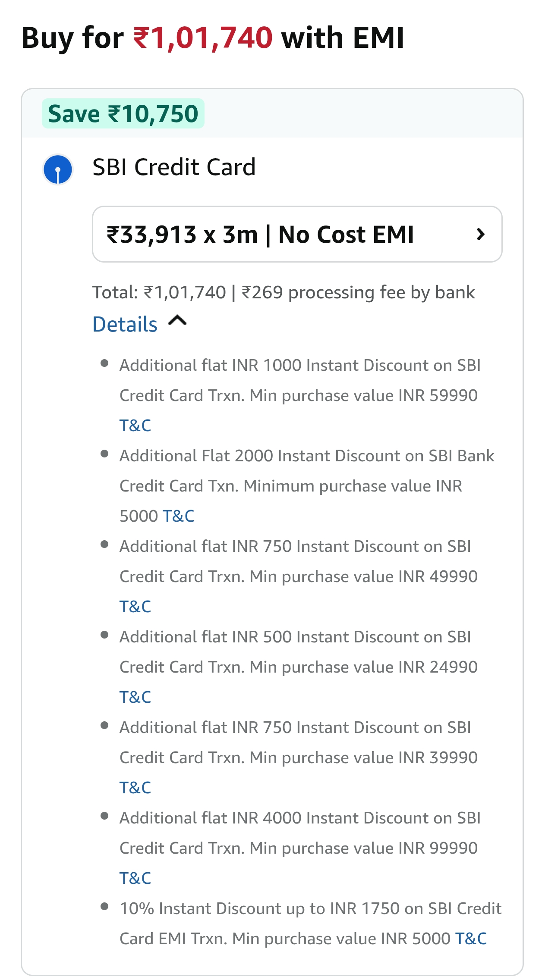Select the SBI Credit Card option label
The height and width of the screenshot is (980, 545).
174,167
